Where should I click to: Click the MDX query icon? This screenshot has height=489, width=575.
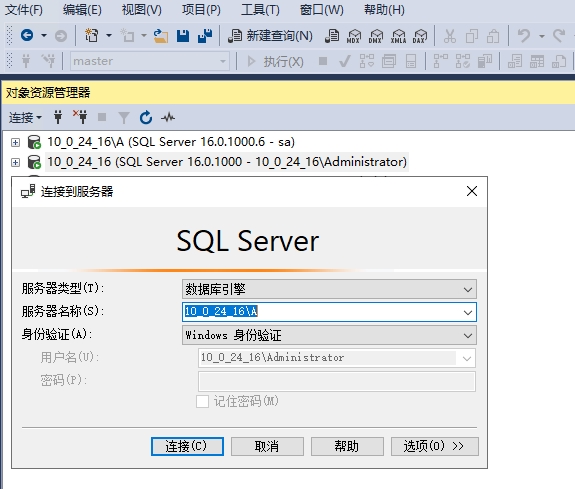coord(354,36)
